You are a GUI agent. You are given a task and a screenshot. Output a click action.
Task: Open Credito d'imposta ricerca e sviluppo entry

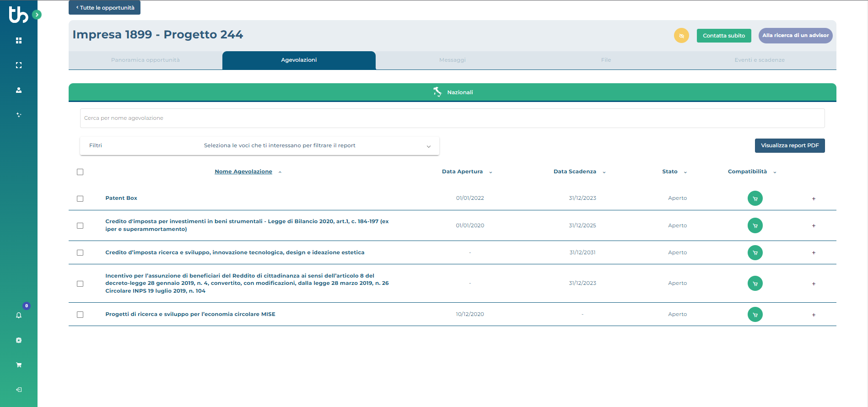(235, 252)
